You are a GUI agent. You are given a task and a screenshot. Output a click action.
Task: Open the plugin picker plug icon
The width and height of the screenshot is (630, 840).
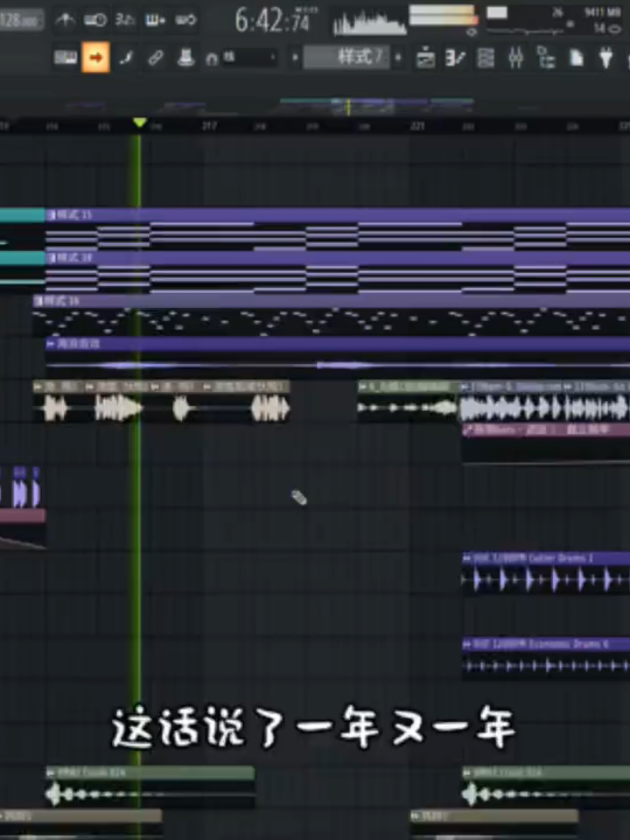[606, 58]
